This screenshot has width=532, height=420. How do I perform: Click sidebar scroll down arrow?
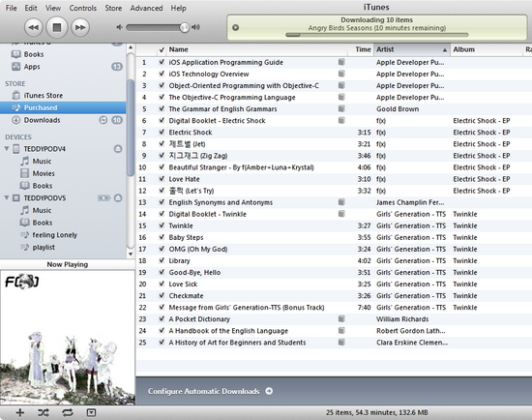point(131,254)
